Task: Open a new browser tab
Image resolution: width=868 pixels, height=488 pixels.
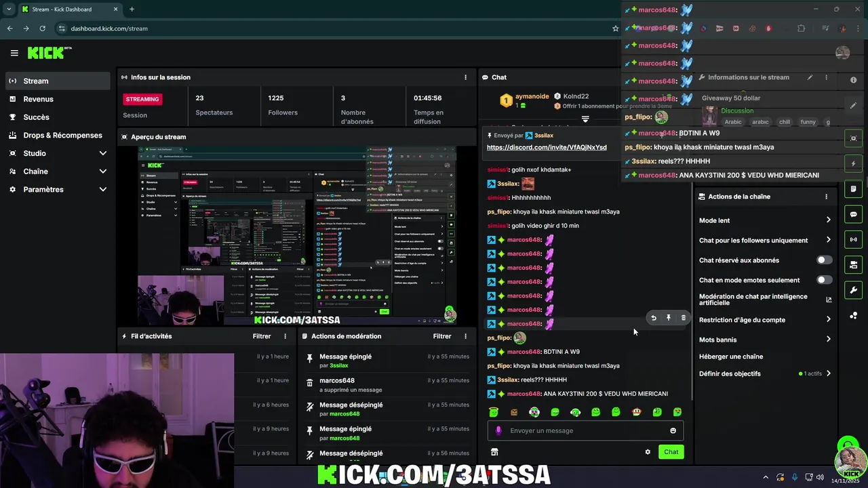Action: pos(132,9)
